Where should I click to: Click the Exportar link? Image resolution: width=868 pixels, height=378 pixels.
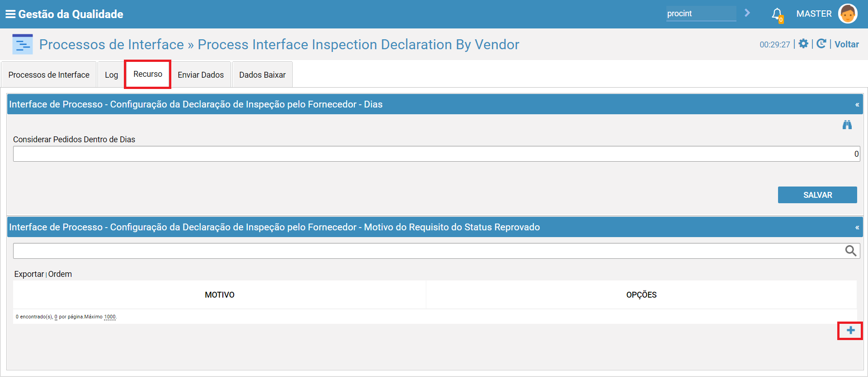29,274
